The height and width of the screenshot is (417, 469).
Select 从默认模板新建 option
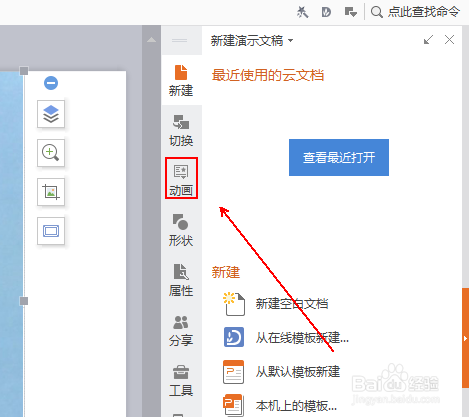click(x=298, y=372)
